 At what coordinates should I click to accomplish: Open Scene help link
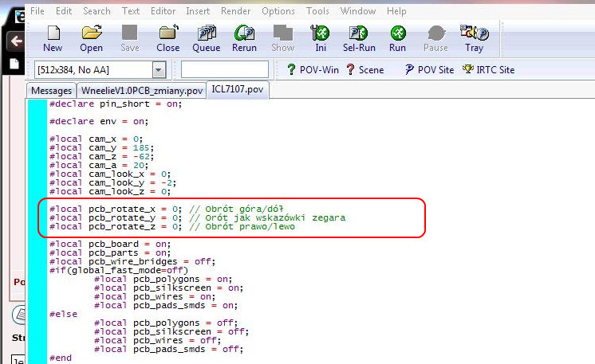(x=365, y=70)
